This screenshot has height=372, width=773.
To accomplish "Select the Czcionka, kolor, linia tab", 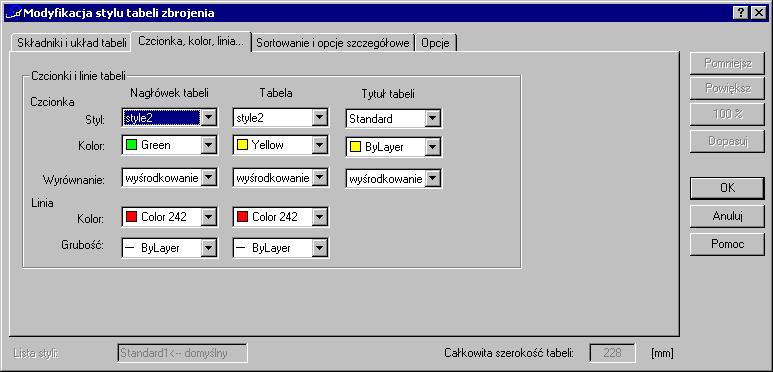I will (191, 41).
